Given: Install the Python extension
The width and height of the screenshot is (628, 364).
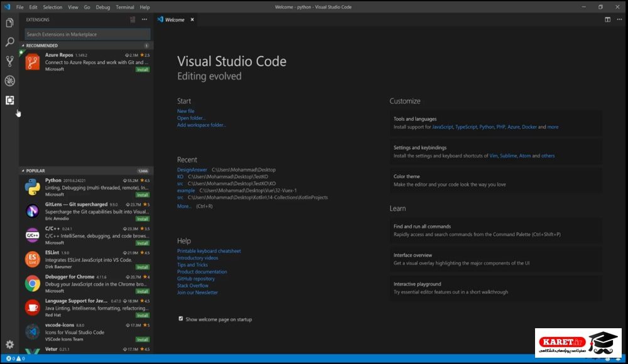Looking at the screenshot, I should (143, 195).
